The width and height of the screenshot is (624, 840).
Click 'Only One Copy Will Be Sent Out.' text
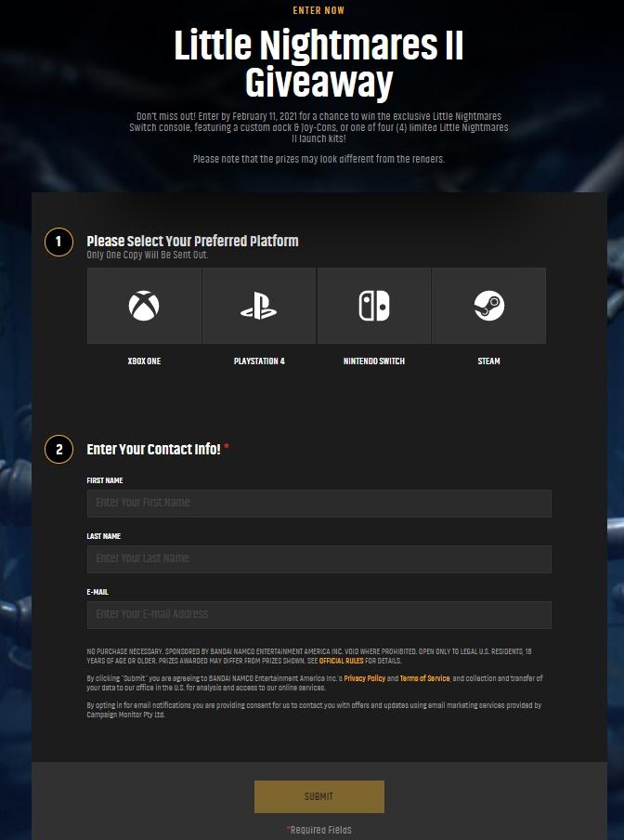(x=147, y=255)
